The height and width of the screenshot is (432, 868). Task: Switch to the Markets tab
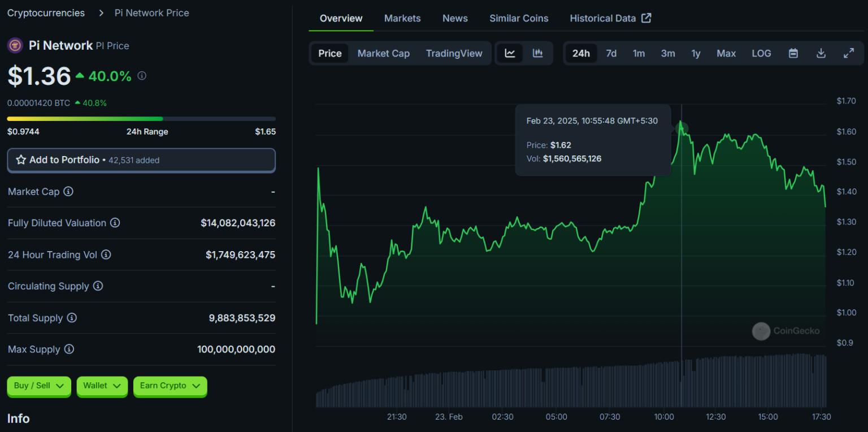[402, 18]
